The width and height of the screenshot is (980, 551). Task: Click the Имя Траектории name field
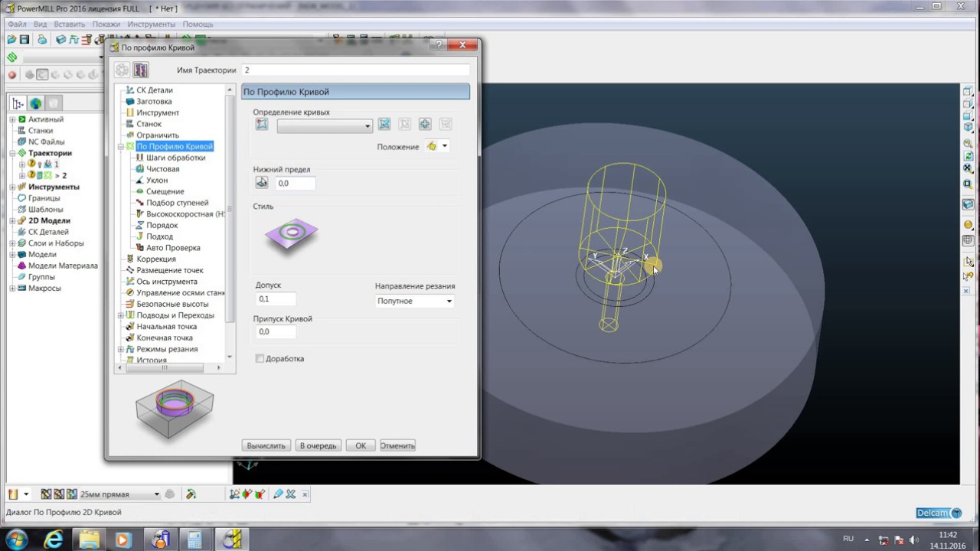356,70
